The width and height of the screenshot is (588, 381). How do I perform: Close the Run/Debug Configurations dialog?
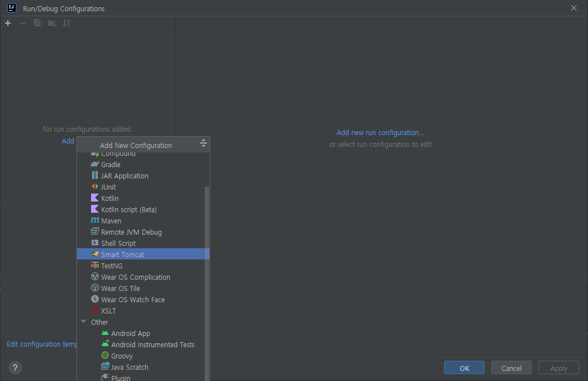[574, 8]
